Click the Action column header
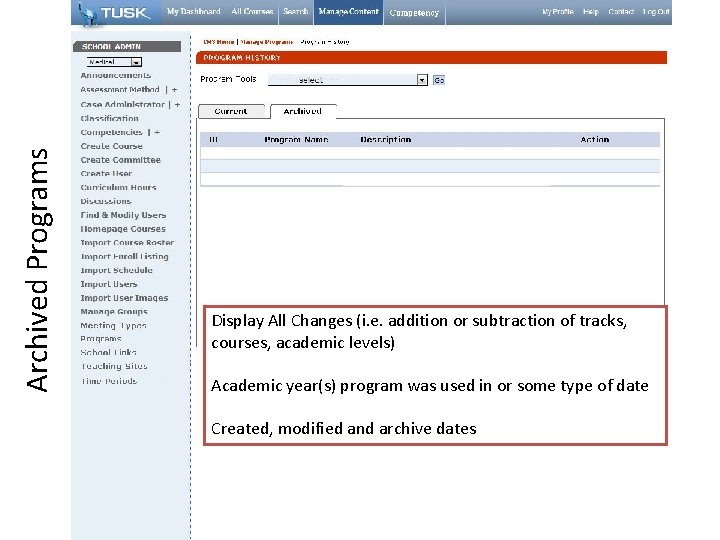The height and width of the screenshot is (540, 720). (x=595, y=140)
